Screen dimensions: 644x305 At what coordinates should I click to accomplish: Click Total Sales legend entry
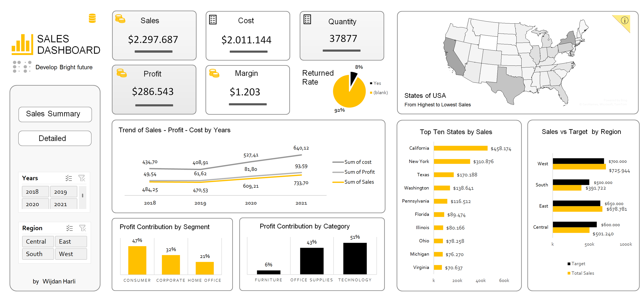click(x=581, y=273)
